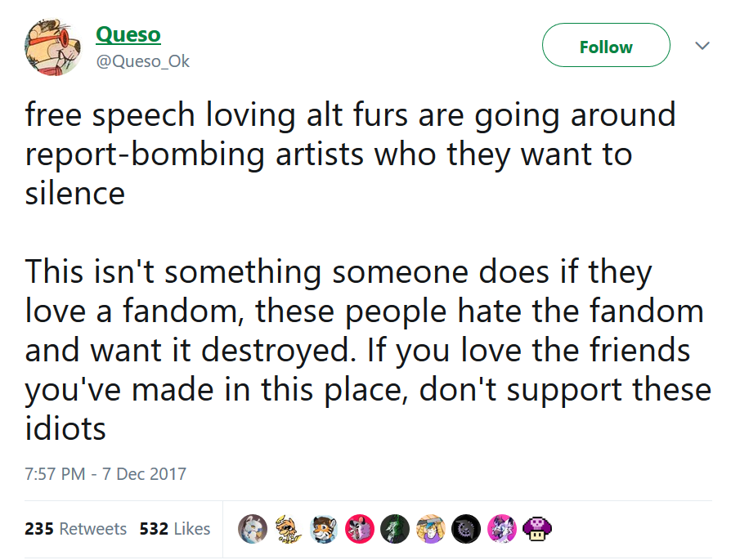
Task: Click the purple skull mushroom liker avatar
Action: coord(537,529)
